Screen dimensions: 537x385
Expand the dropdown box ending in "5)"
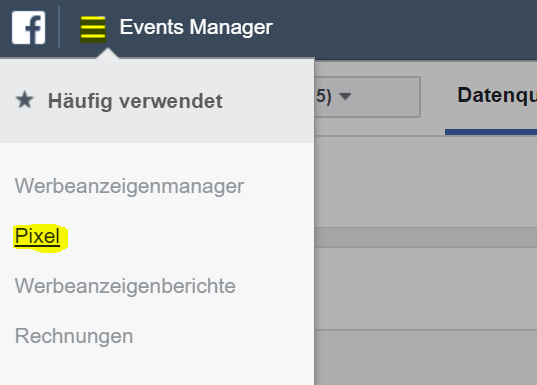(367, 97)
